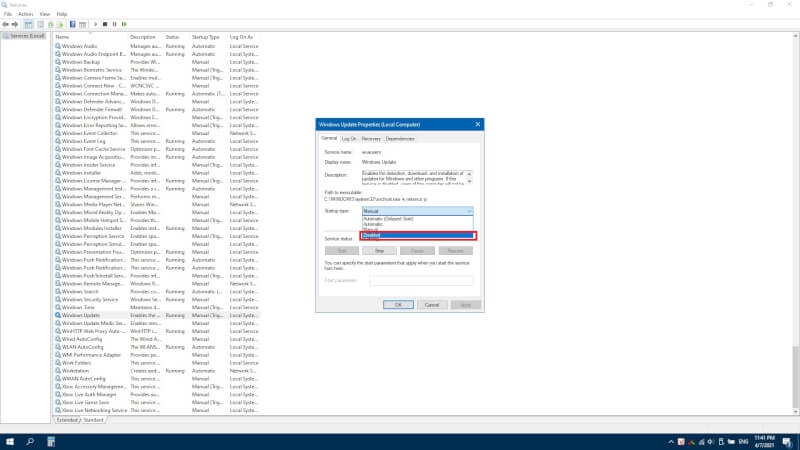This screenshot has height=450, width=800.
Task: Click the Apply button in the dialog
Action: pyautogui.click(x=466, y=305)
